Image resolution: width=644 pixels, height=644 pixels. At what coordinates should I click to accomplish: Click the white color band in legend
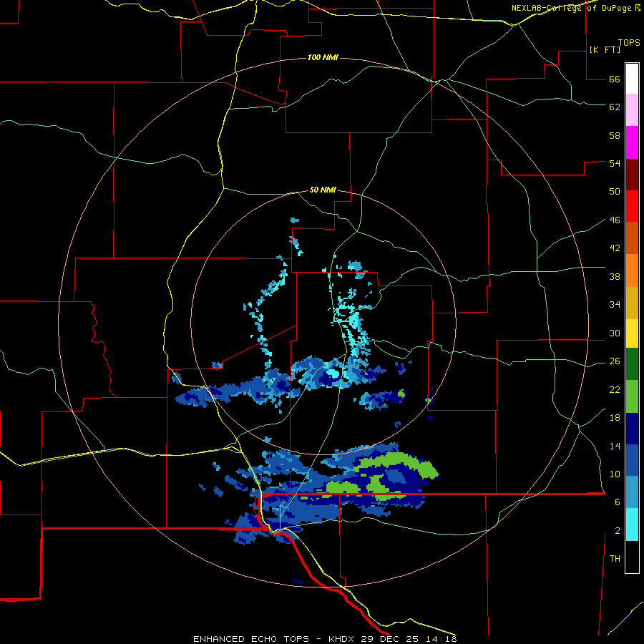coord(632,79)
